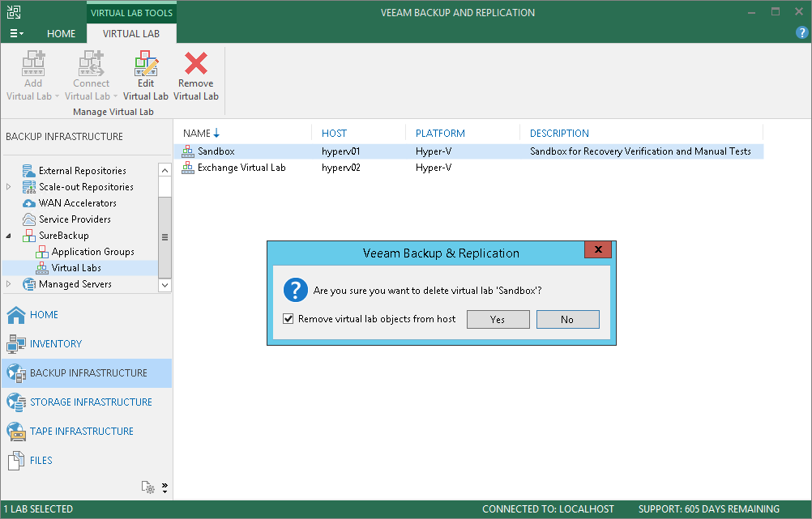Expand the Managed Servers tree node
Image resolution: width=812 pixels, height=519 pixels.
coord(8,284)
